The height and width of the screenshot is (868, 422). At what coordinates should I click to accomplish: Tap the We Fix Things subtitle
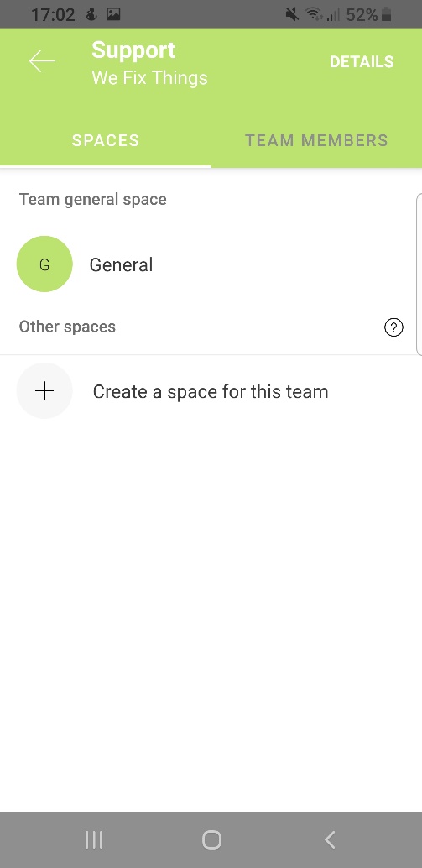pos(150,77)
